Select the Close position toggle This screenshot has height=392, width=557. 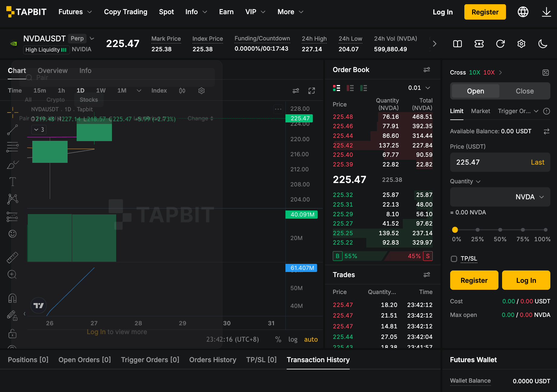click(x=525, y=91)
